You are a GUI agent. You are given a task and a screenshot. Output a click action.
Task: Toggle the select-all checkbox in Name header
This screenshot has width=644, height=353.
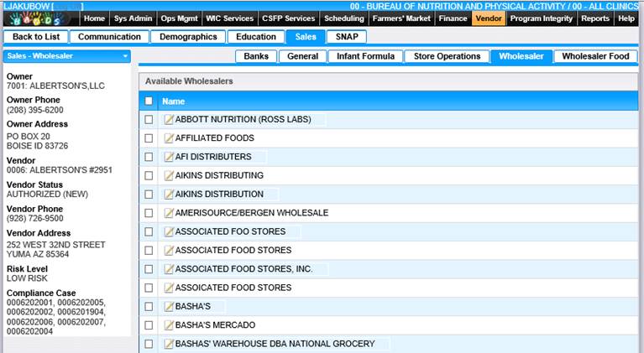point(149,101)
